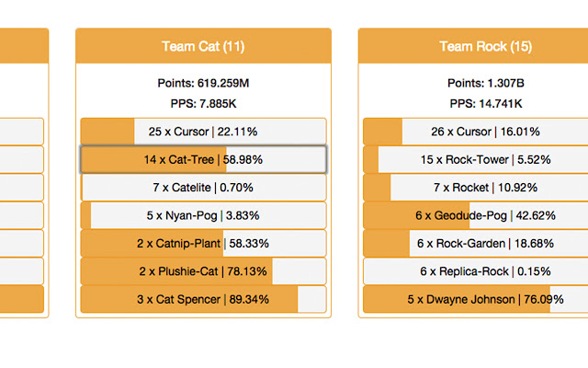Click the 5 x Dwayne Johnson bar
Image resolution: width=588 pixels, height=368 pixels.
pyautogui.click(x=476, y=299)
